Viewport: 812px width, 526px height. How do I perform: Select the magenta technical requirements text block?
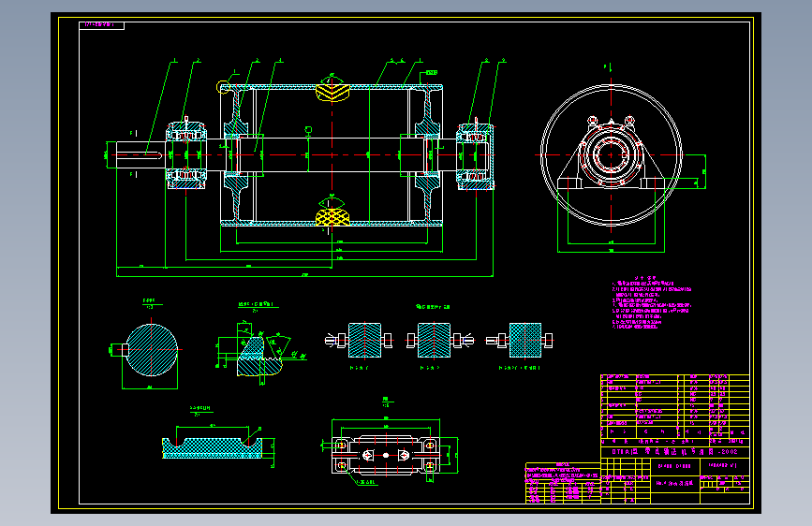(651, 303)
